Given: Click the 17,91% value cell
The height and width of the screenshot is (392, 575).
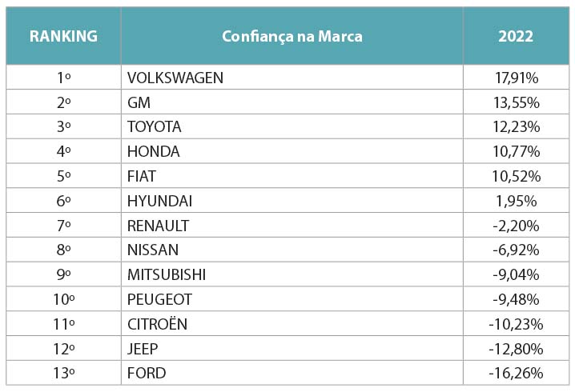Looking at the screenshot, I should pos(516,78).
